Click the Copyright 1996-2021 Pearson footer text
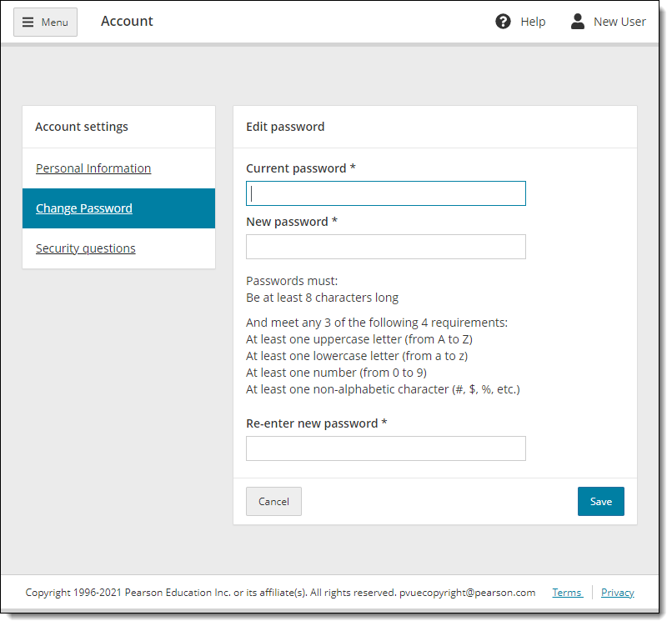The width and height of the screenshot is (672, 626). [280, 592]
